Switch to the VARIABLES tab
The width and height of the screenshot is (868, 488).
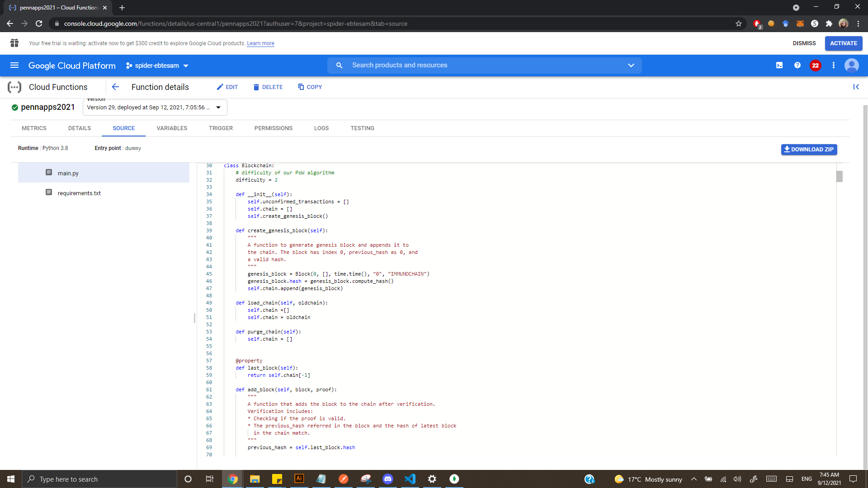click(172, 128)
